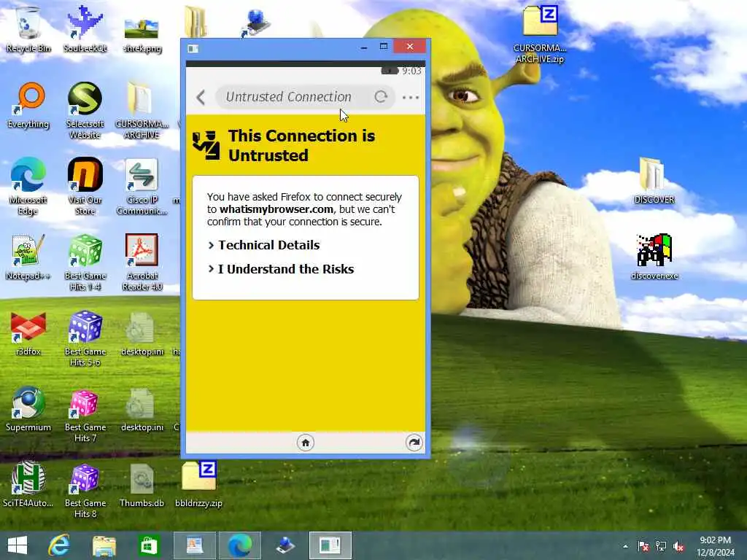Viewport: 747px width, 560px height.
Task: Select the Everything search shortcut
Action: (28, 105)
